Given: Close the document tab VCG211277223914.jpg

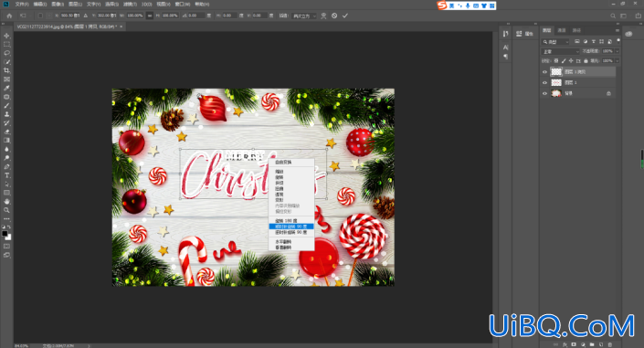Looking at the screenshot, I should pyautogui.click(x=121, y=26).
